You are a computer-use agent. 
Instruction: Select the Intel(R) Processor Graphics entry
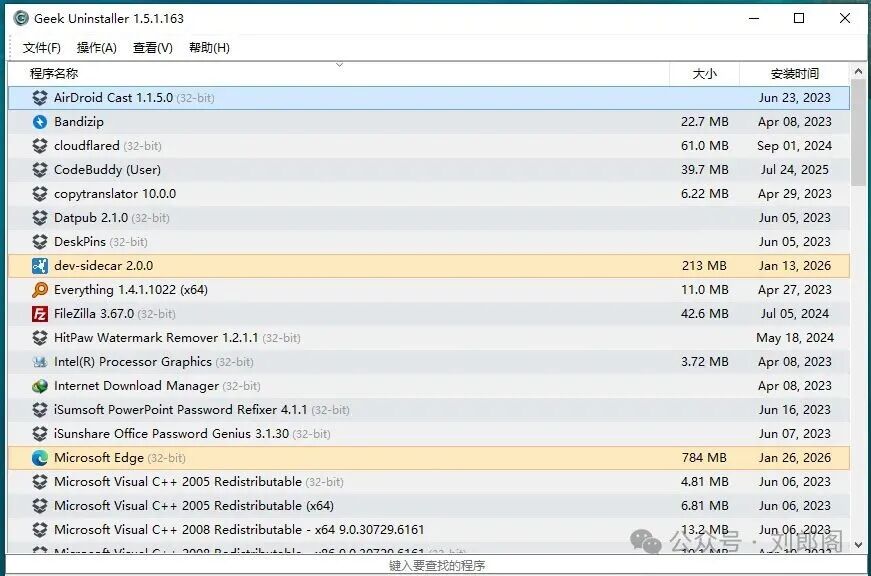(x=154, y=362)
